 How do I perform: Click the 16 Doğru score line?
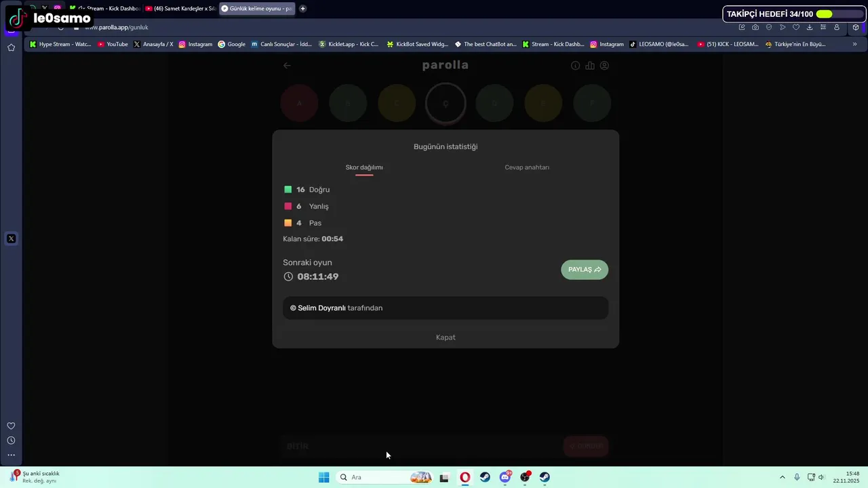[x=307, y=190]
